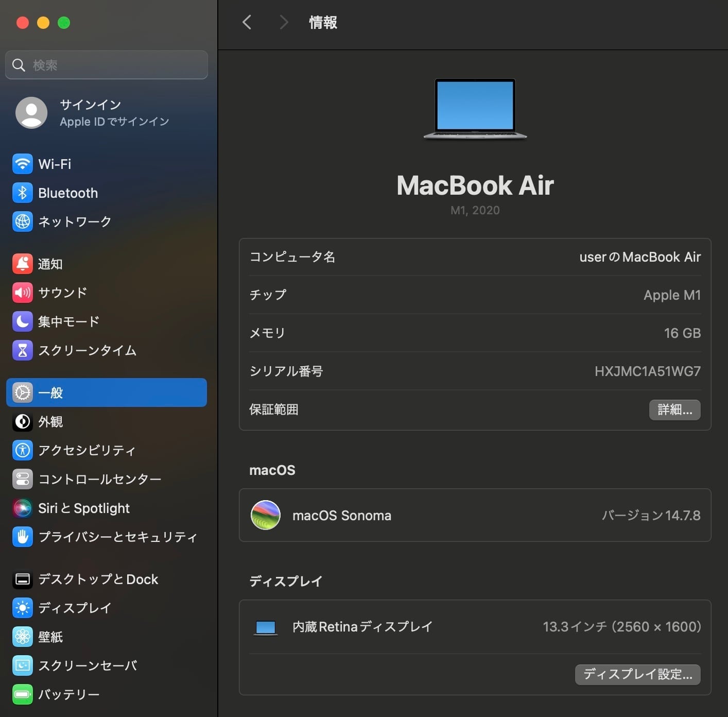Select コントロールセンター in sidebar
728x717 pixels.
[x=99, y=480]
